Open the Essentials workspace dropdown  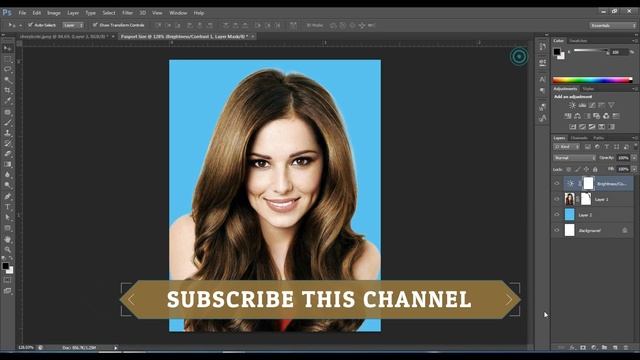[613, 25]
